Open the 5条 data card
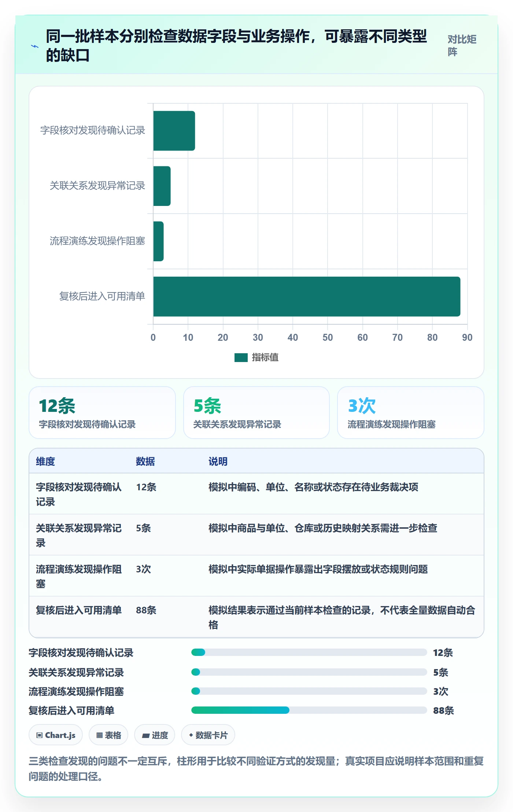513x812 pixels. coord(256,413)
